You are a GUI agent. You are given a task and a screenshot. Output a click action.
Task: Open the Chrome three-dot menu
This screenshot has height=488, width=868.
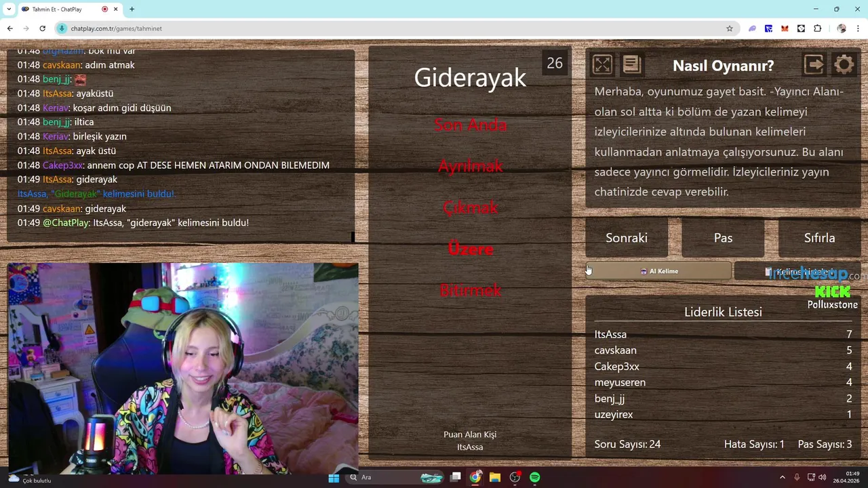tap(859, 28)
